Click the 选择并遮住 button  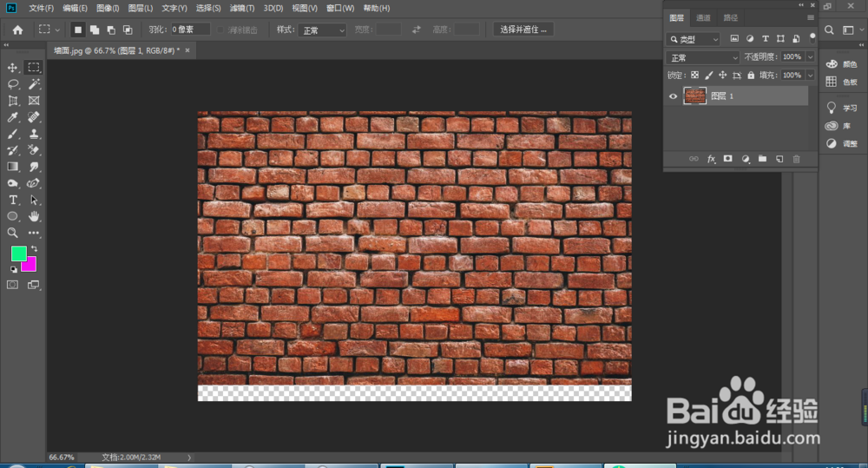523,30
